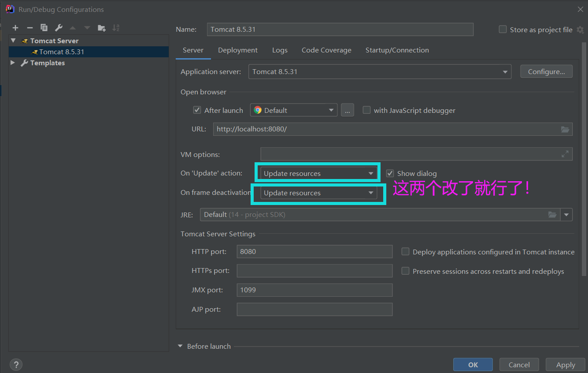Select Tomcat 8.5.31 in configurations tree

click(x=89, y=52)
